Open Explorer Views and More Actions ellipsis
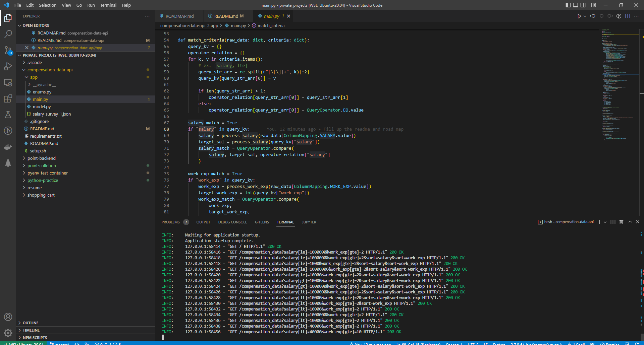Image resolution: width=644 pixels, height=345 pixels. tap(147, 16)
